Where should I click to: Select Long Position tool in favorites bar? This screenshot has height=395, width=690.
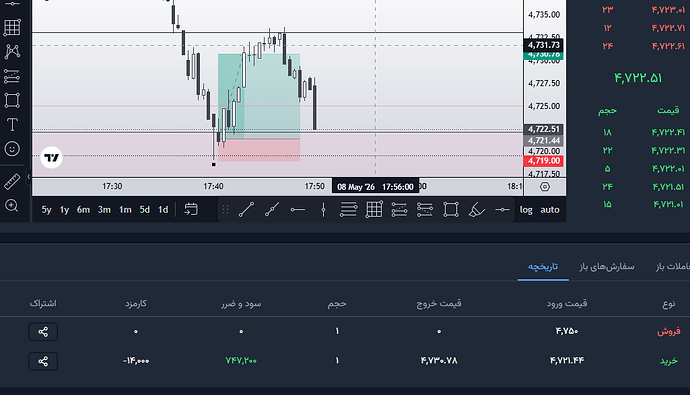point(399,210)
